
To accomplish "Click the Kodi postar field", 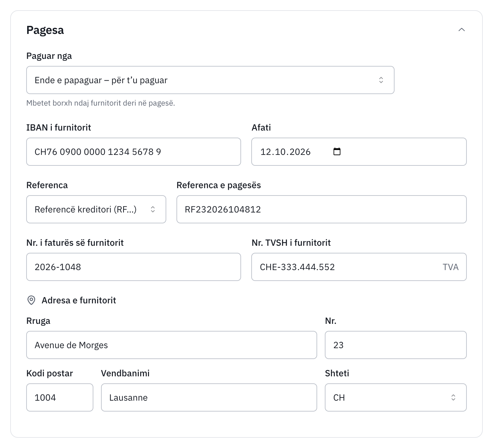I will pyautogui.click(x=60, y=397).
